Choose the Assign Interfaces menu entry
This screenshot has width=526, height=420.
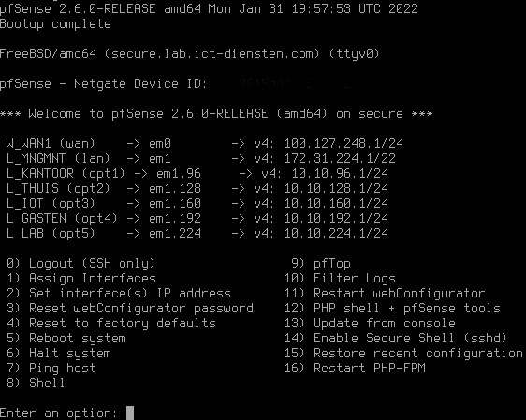click(81, 278)
